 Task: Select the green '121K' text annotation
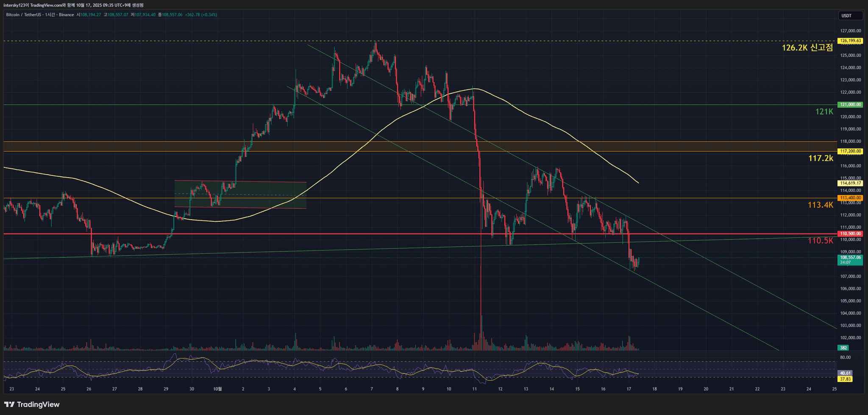point(824,112)
